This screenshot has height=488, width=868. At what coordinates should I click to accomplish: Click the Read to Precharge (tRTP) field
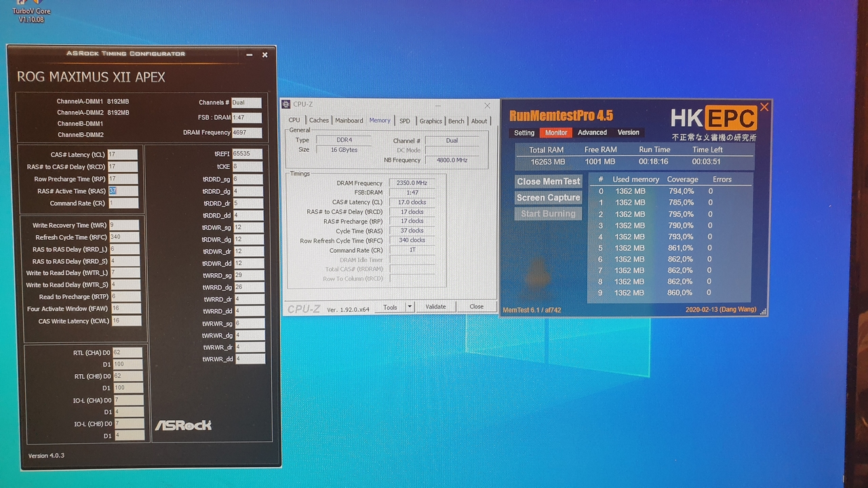[x=125, y=297]
